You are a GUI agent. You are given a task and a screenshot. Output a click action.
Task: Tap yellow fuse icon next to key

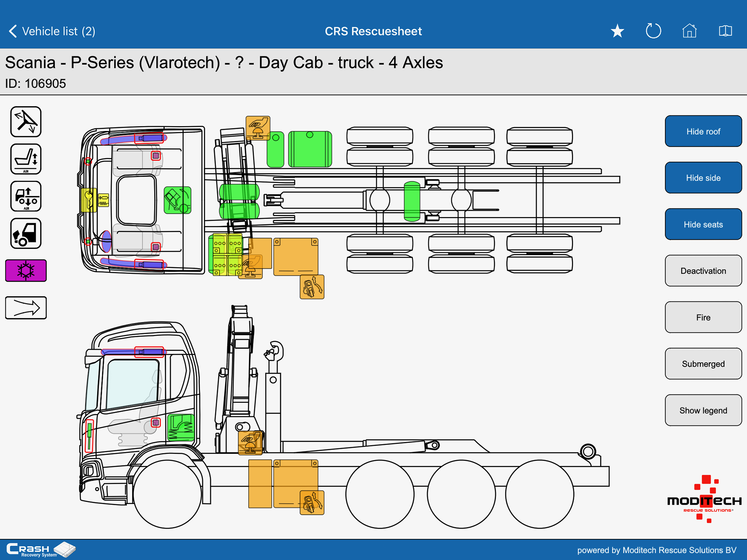point(103,200)
